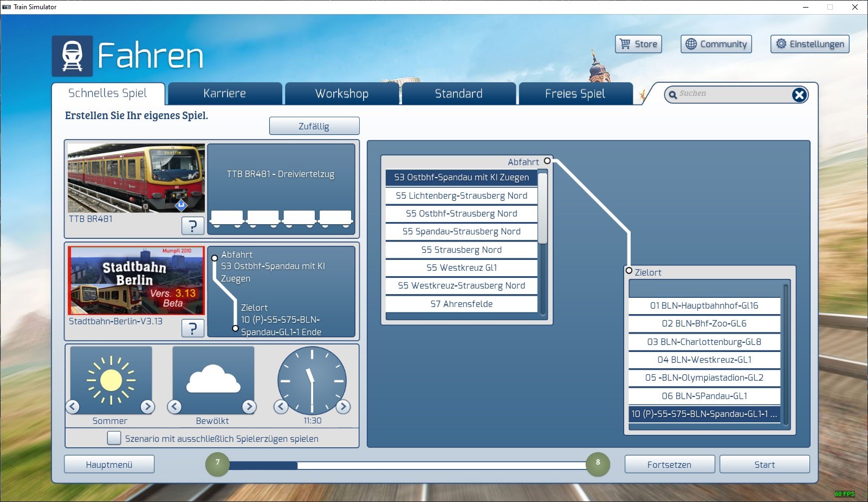The image size is (868, 502).
Task: Choose destination 06 BLN-SPandau-GL1
Action: (704, 396)
